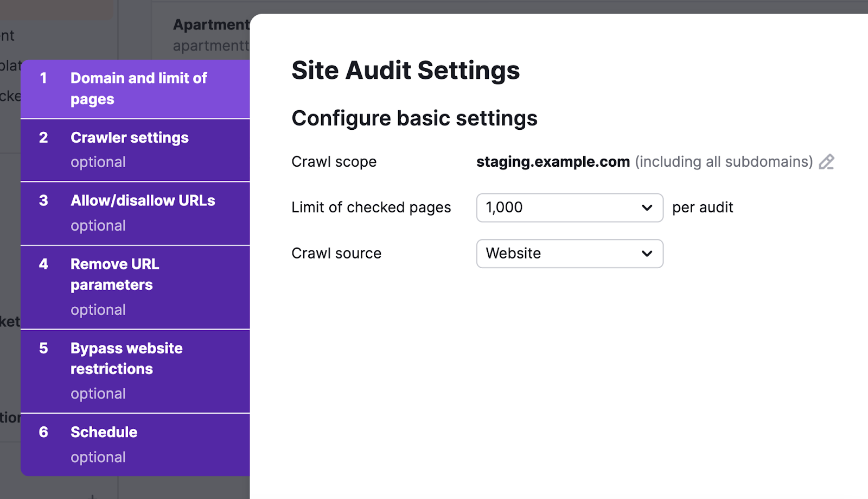Navigate to Remove URL parameters step

(114, 274)
